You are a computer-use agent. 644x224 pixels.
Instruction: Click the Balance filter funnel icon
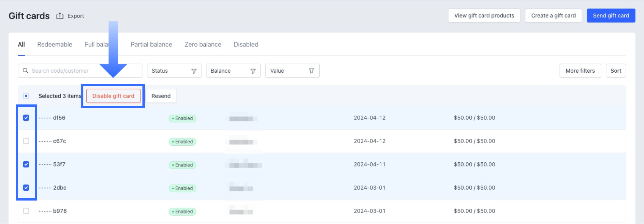pyautogui.click(x=253, y=71)
